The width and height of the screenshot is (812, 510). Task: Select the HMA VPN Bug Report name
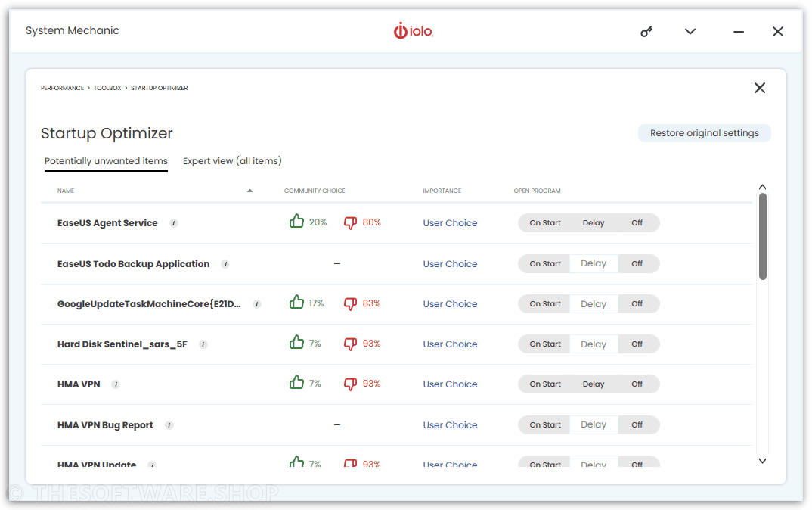point(105,425)
